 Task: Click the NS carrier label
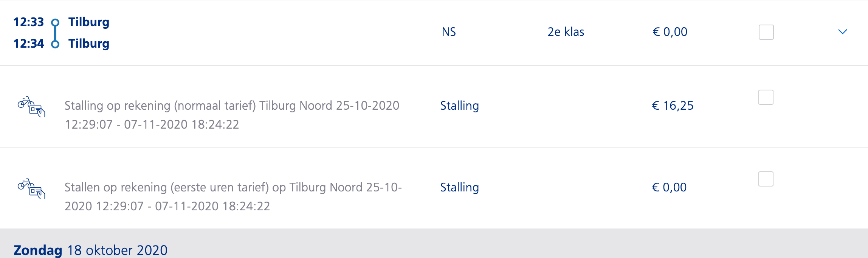(x=449, y=32)
